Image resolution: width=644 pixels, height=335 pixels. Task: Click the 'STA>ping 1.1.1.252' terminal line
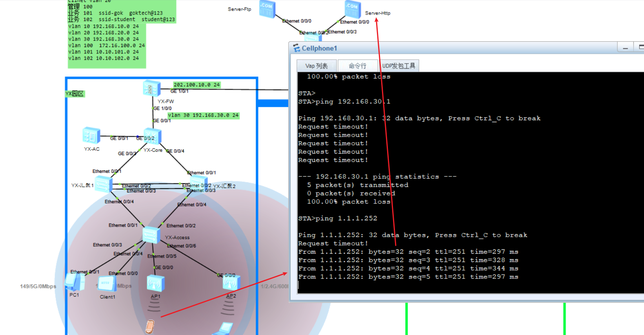[338, 218]
